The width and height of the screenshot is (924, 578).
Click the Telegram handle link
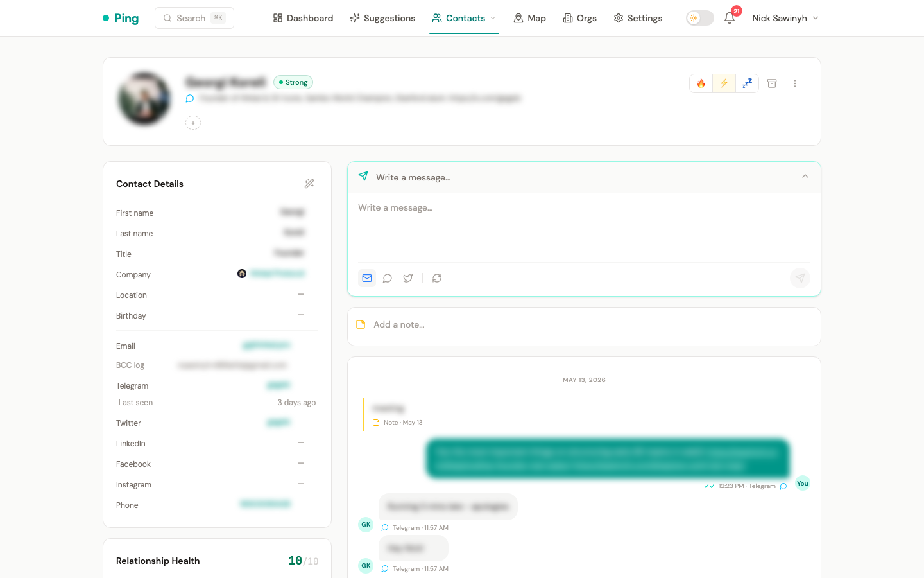click(x=278, y=385)
